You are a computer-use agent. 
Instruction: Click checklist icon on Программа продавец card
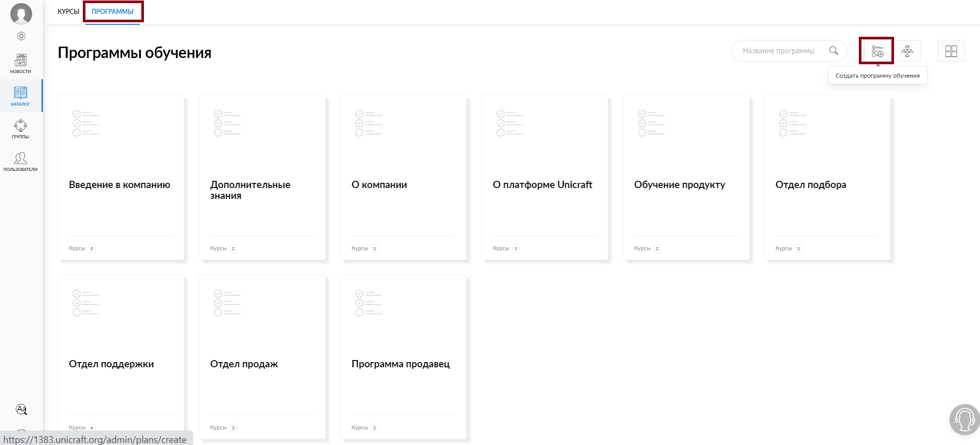pos(369,303)
